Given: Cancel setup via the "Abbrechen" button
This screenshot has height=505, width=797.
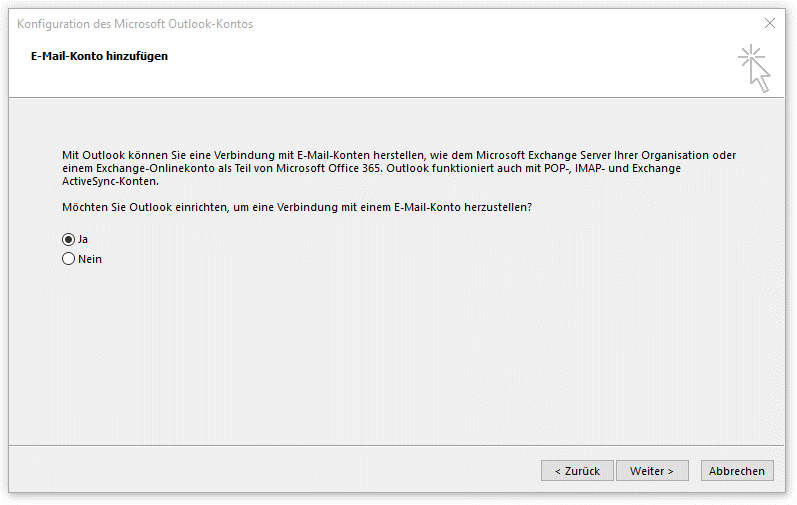Looking at the screenshot, I should [x=737, y=470].
